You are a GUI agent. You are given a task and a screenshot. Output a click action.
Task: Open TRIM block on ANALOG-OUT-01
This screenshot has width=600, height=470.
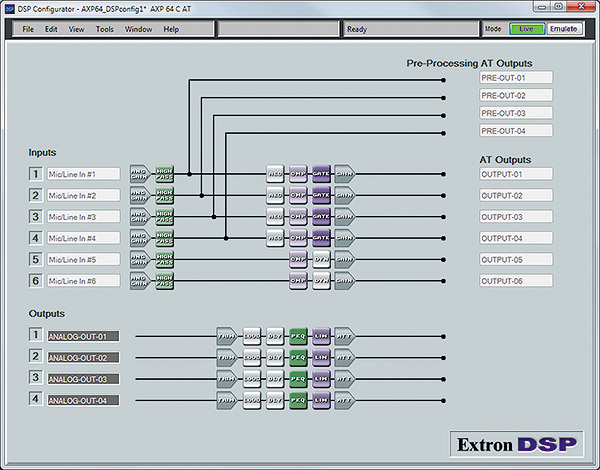pyautogui.click(x=227, y=336)
